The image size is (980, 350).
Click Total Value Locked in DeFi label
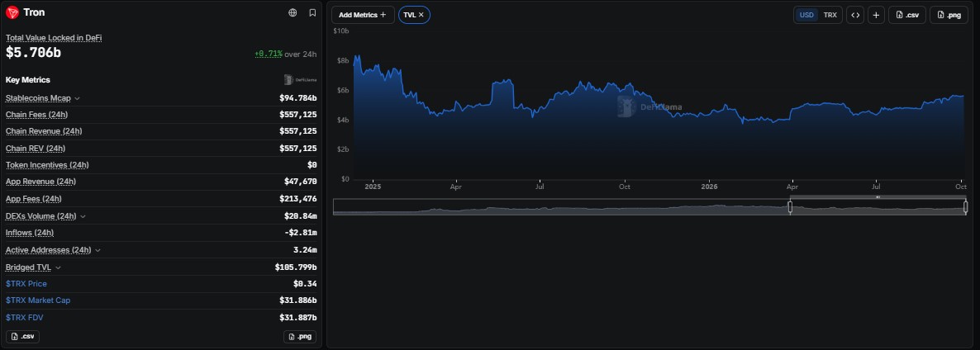pos(54,38)
